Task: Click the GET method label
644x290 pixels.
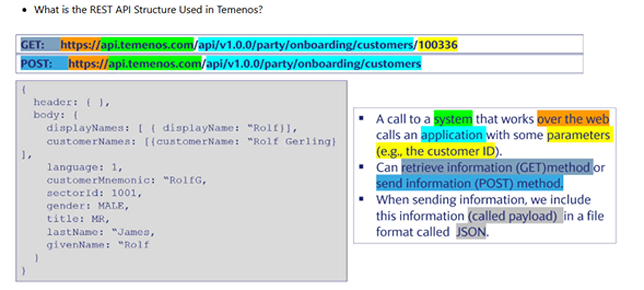Action: click(x=33, y=45)
